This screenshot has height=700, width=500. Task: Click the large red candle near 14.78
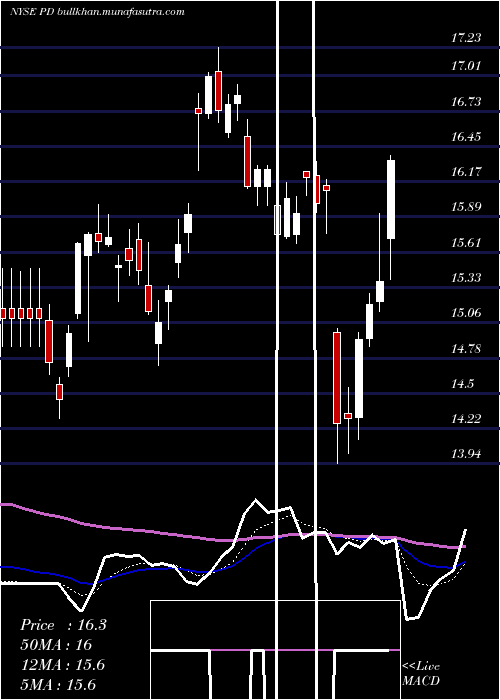(337, 378)
